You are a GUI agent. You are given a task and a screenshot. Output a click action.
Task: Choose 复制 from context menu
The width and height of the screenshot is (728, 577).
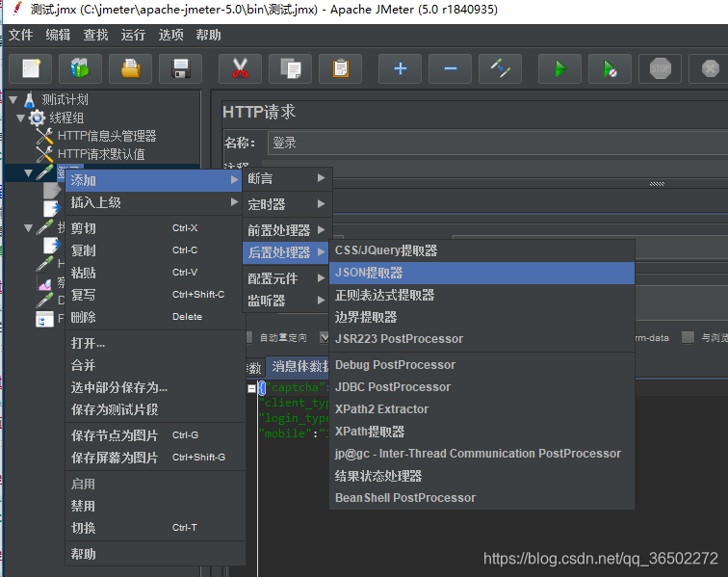point(154,250)
